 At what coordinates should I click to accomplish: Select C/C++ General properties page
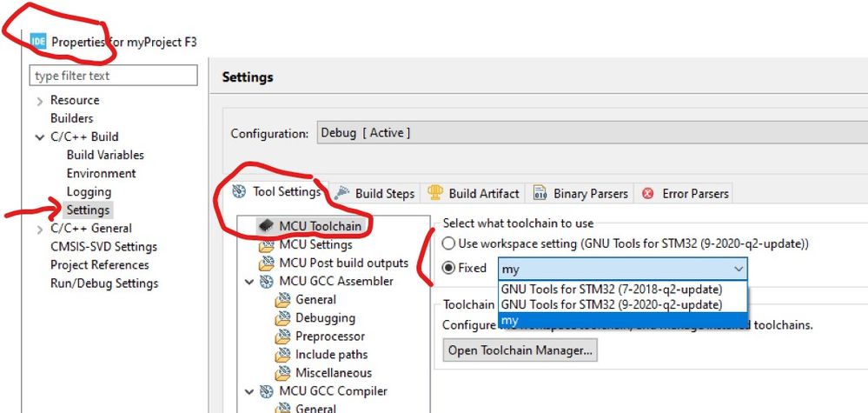(x=91, y=228)
